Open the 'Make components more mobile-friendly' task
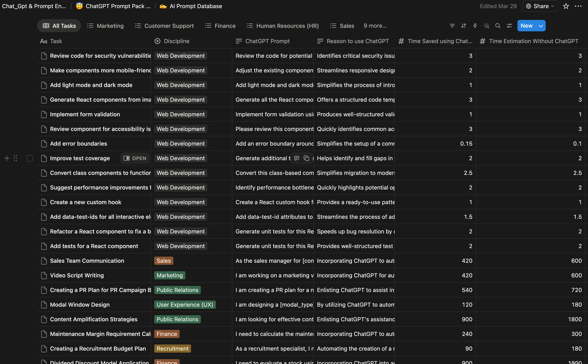Viewport: 588px width, 364px height. coord(101,71)
